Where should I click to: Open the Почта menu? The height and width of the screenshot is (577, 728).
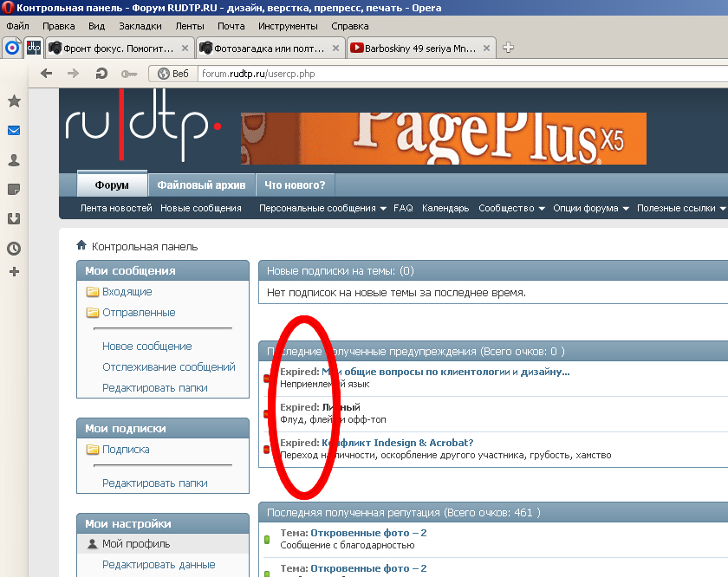[231, 26]
